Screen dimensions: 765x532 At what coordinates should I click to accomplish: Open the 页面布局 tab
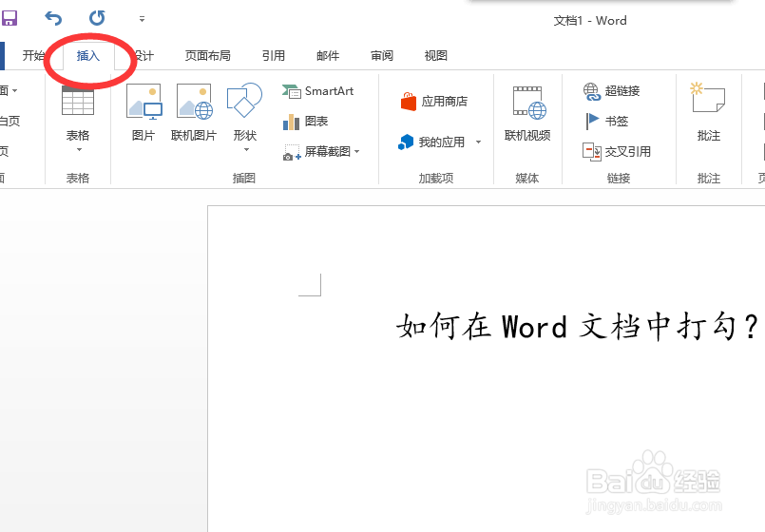click(x=208, y=56)
